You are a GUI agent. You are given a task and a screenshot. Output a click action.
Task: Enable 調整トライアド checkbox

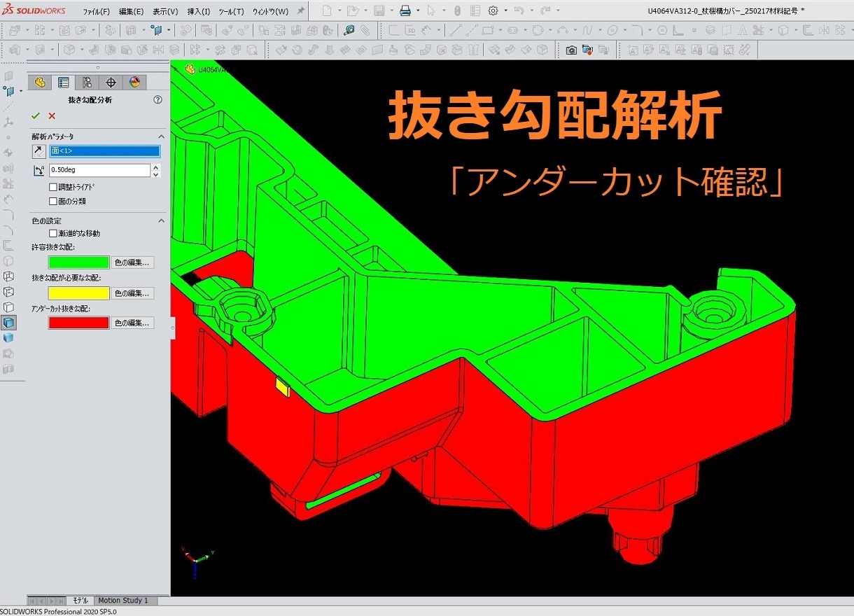[53, 187]
